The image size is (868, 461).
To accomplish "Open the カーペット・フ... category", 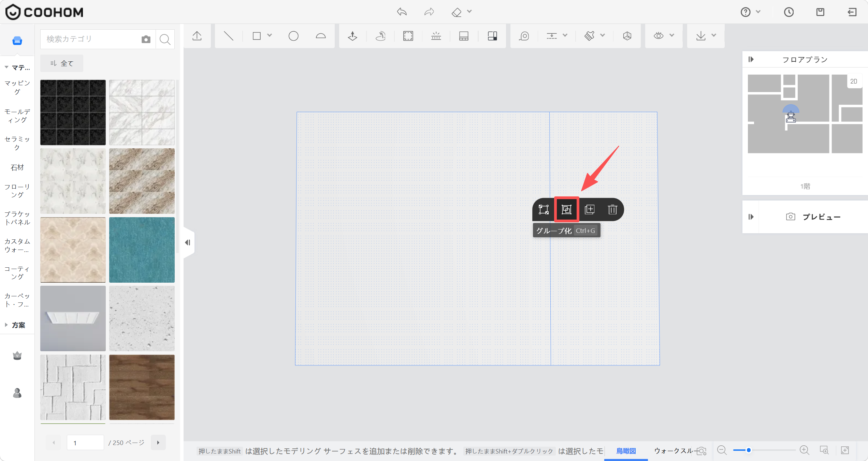I will point(17,300).
